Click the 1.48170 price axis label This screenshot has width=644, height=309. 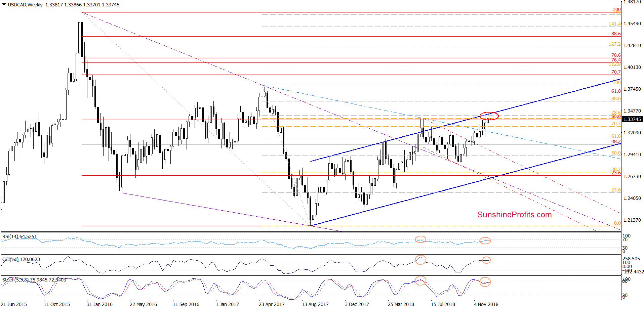632,2
